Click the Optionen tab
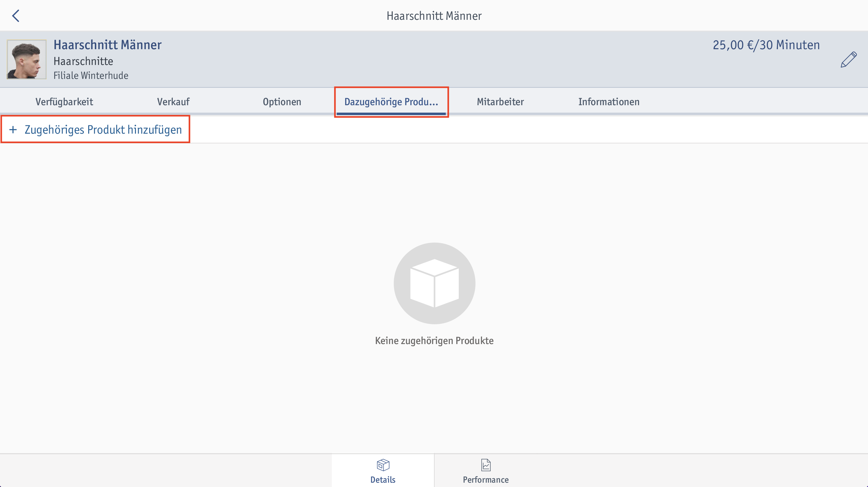Image resolution: width=868 pixels, height=487 pixels. click(282, 101)
